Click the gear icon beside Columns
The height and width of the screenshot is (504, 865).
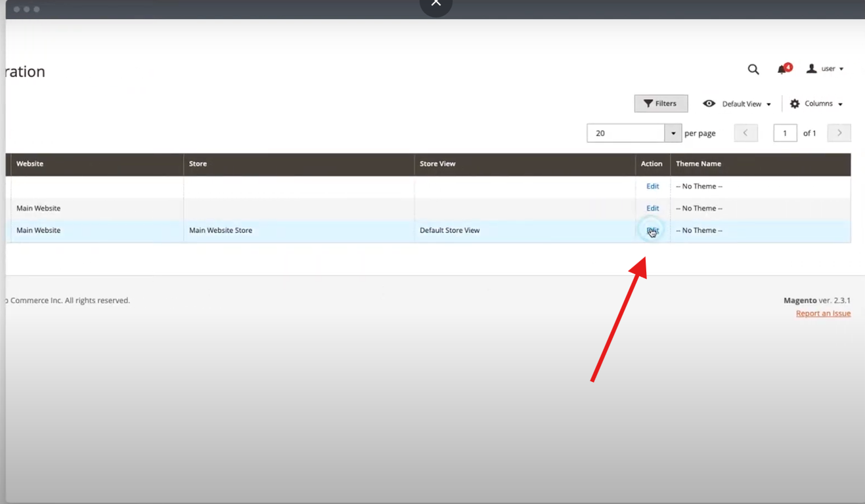(795, 104)
